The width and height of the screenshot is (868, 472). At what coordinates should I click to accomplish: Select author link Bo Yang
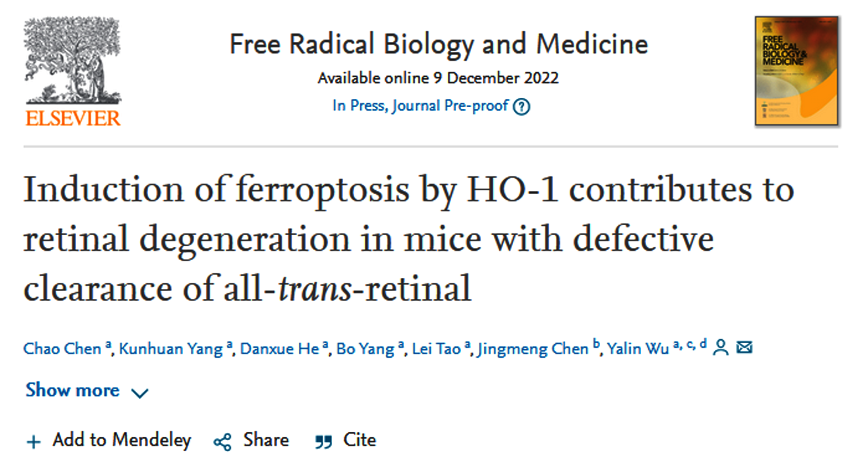[365, 349]
